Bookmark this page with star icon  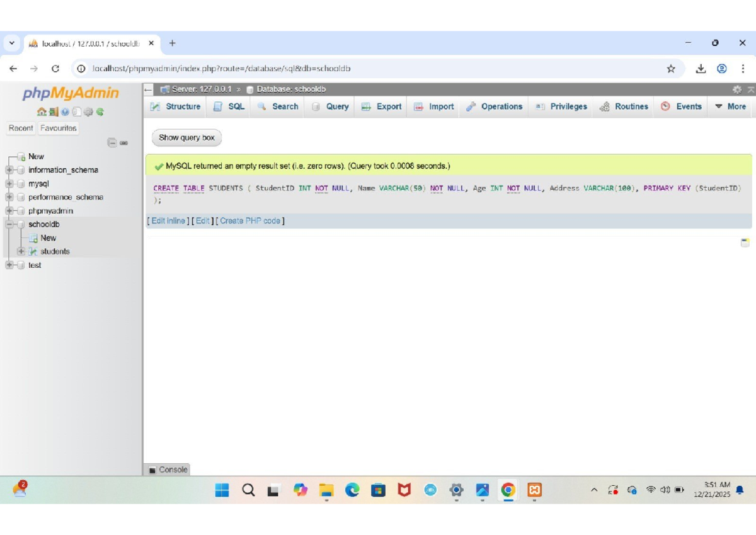671,69
